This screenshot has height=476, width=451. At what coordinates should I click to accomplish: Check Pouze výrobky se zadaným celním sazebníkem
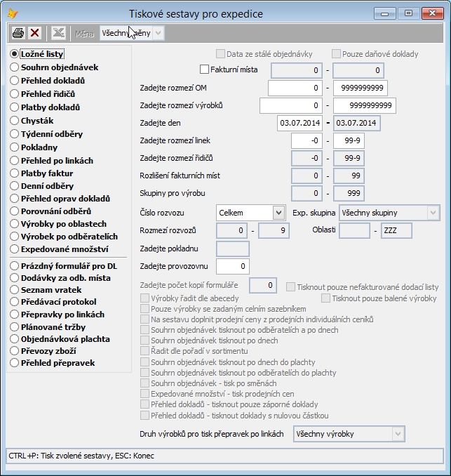145,309
